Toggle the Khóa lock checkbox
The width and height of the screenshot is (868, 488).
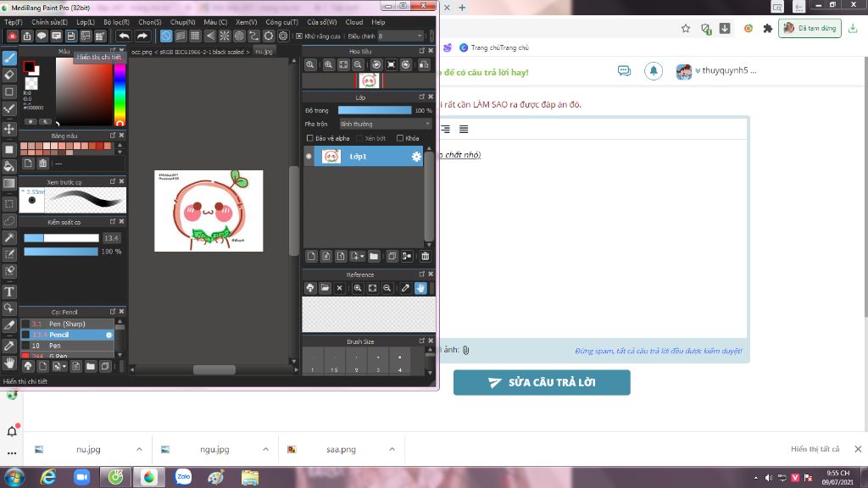pyautogui.click(x=400, y=138)
